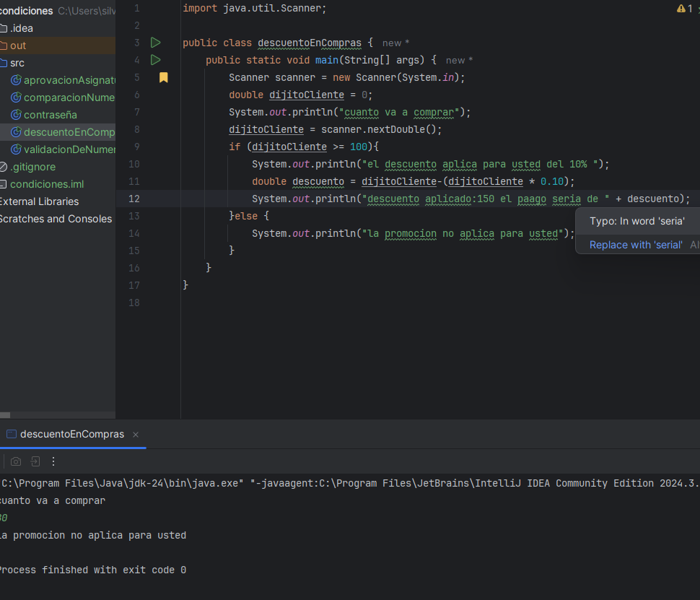Click the class icon beside contraseña file
This screenshot has height=600, width=700.
tap(16, 115)
